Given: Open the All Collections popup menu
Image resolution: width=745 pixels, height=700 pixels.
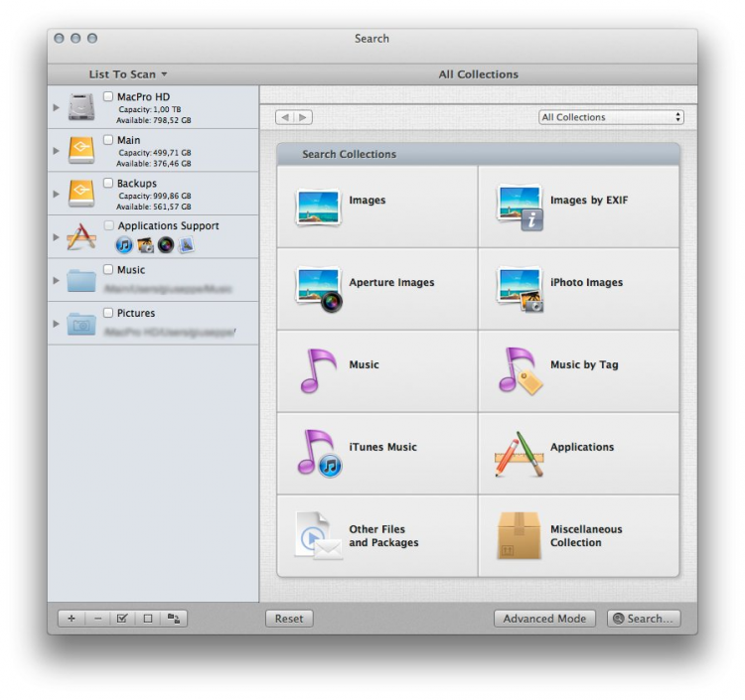Looking at the screenshot, I should (611, 117).
